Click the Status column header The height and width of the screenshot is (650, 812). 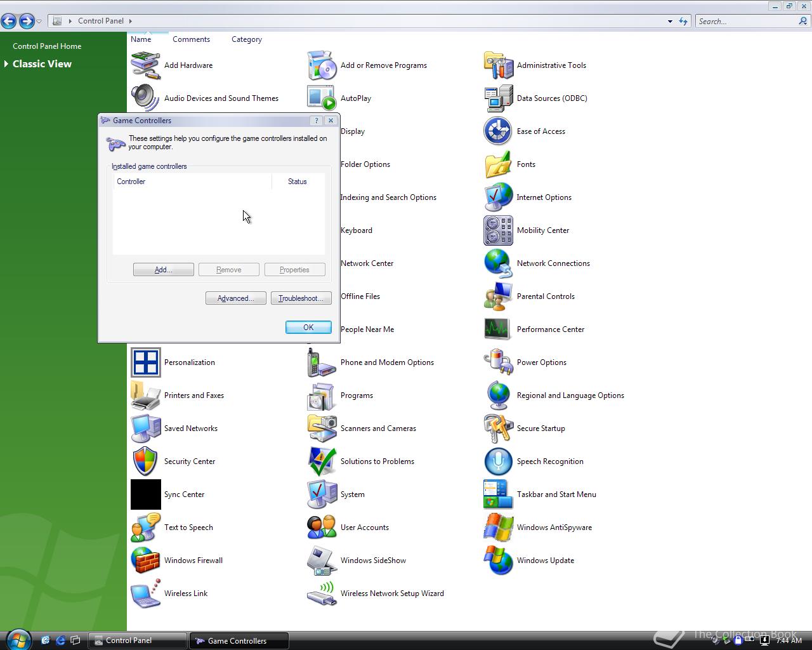point(298,182)
